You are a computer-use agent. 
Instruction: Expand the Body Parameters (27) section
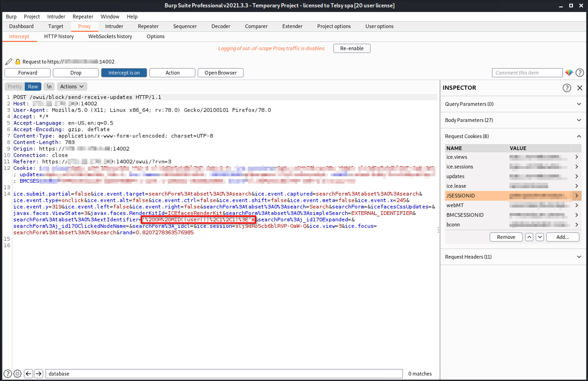point(513,120)
